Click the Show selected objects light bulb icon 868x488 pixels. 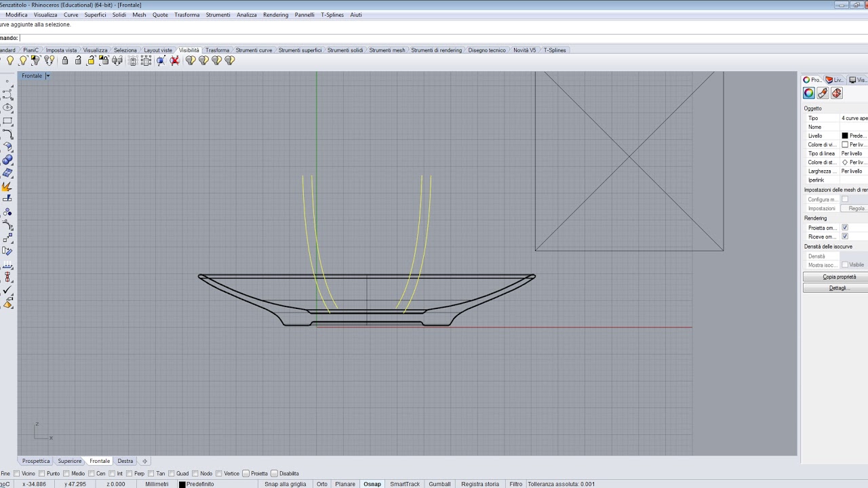[23, 60]
